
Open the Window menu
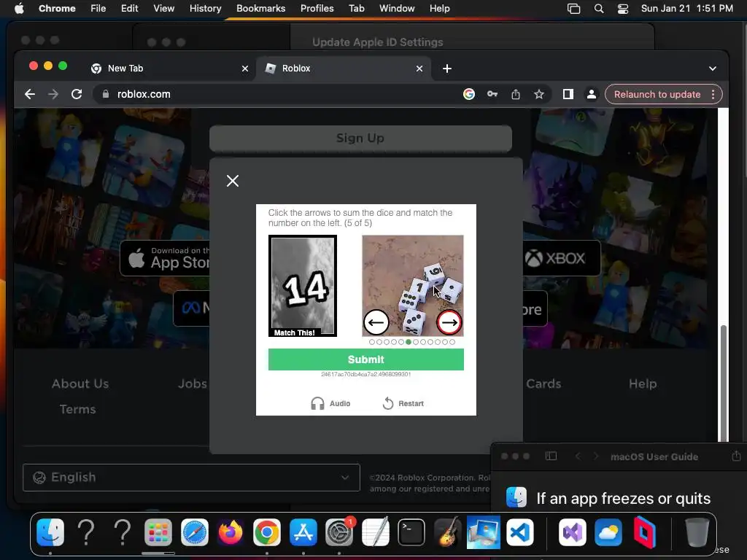click(x=397, y=9)
